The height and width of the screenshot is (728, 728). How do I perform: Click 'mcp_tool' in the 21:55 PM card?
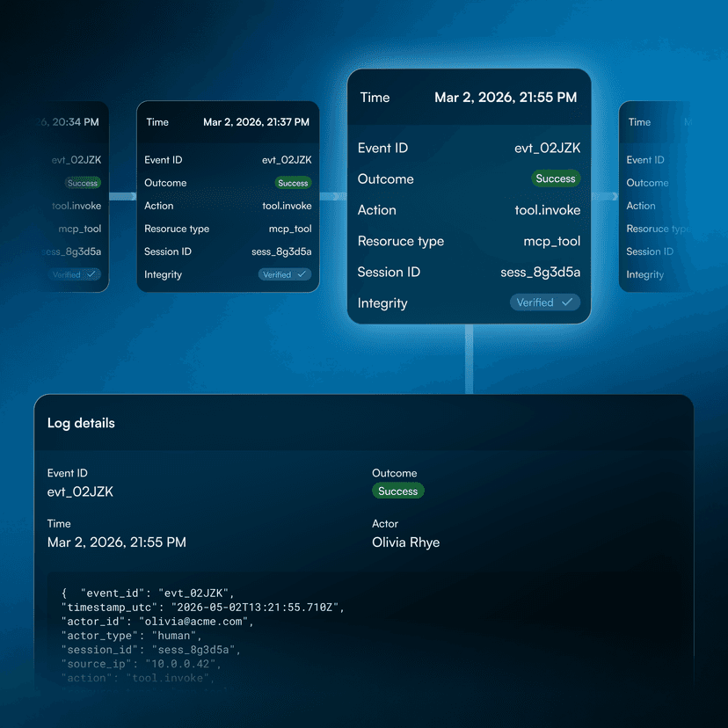coord(552,241)
